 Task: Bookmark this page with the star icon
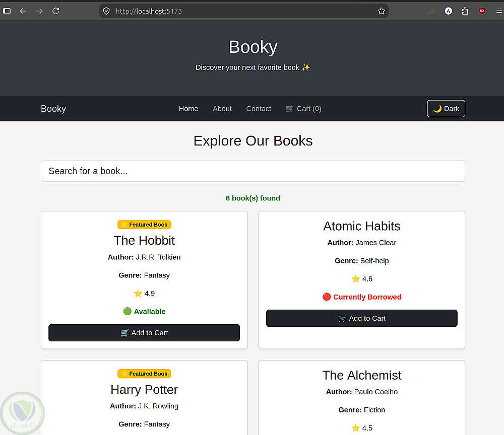pos(381,11)
